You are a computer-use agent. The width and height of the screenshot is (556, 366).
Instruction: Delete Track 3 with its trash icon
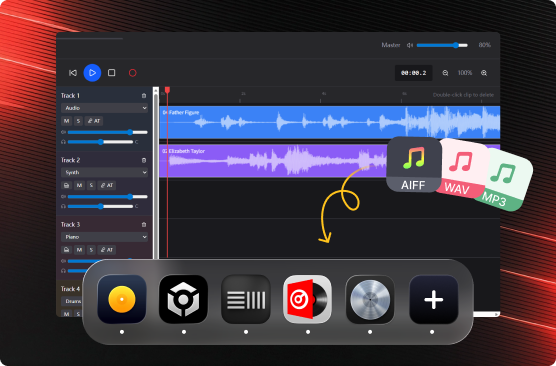(144, 224)
